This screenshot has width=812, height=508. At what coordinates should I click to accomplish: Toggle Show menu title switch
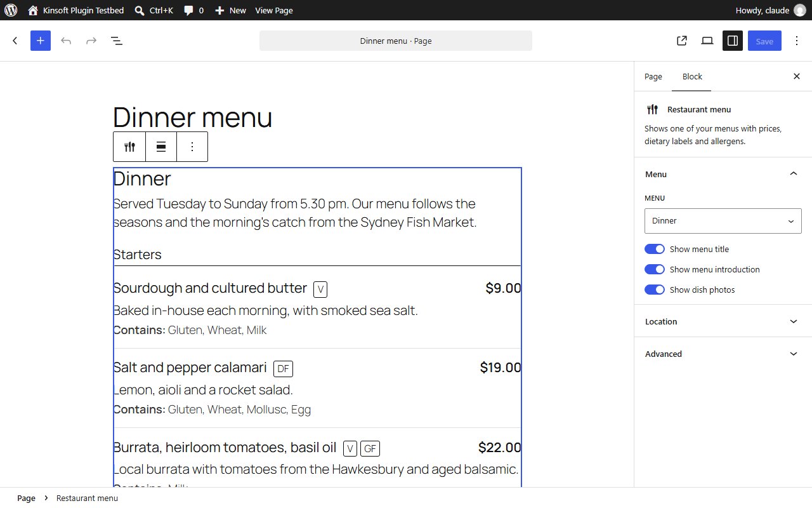coord(655,249)
